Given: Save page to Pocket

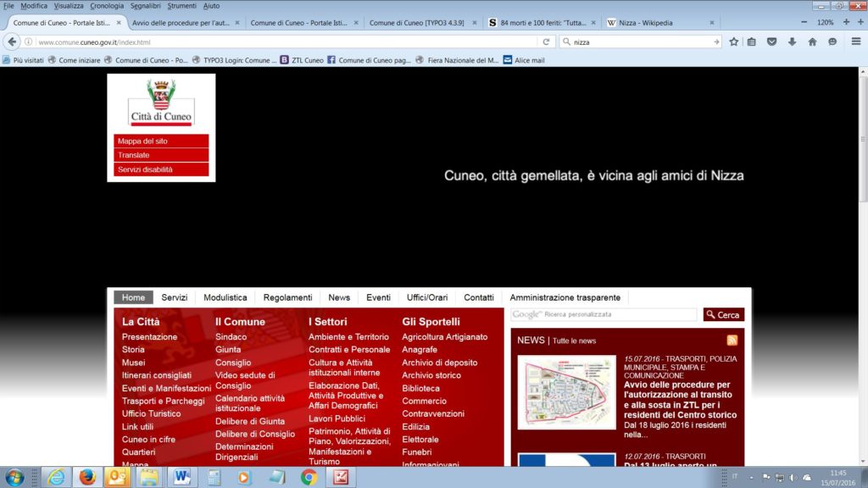Looking at the screenshot, I should (771, 42).
